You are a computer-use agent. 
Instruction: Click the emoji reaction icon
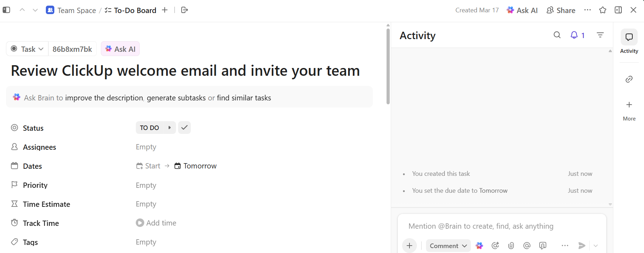coord(495,246)
